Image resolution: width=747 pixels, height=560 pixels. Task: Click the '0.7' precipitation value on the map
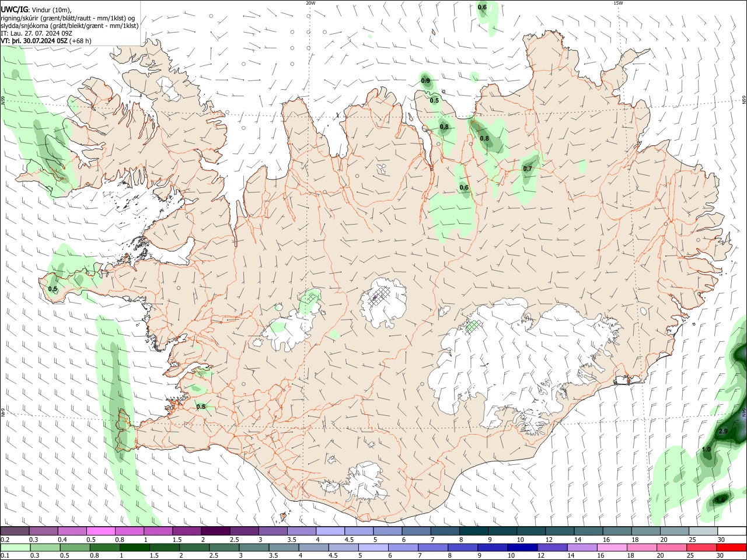tap(528, 169)
